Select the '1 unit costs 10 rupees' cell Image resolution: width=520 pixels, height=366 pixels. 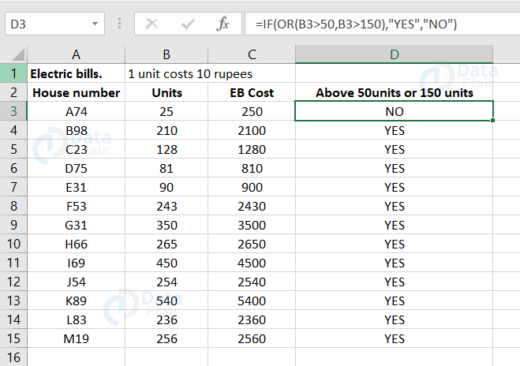190,74
